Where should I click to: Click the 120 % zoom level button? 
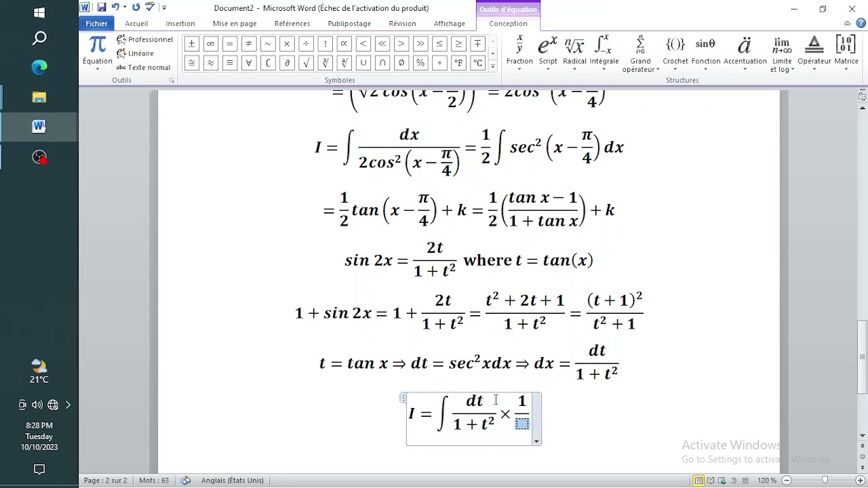(767, 481)
